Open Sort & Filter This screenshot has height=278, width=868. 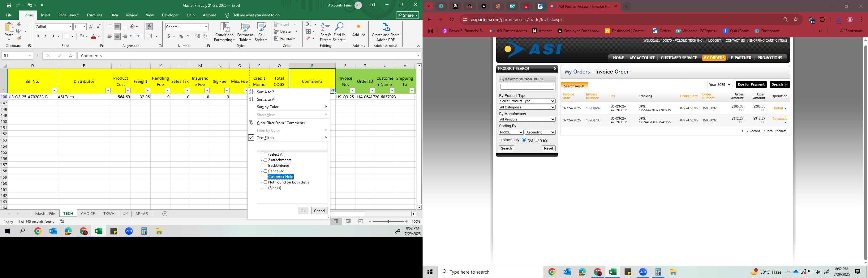[x=325, y=32]
